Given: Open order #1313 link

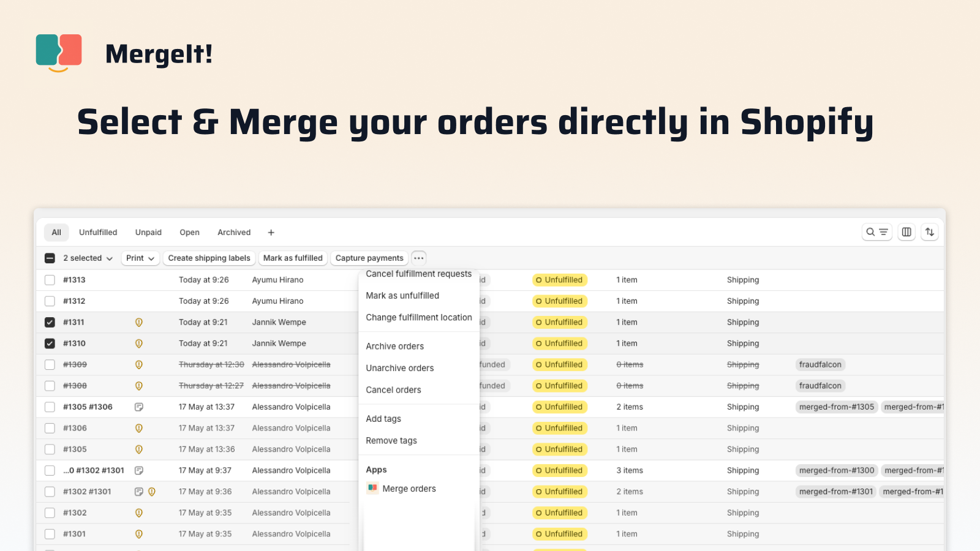Looking at the screenshot, I should click(74, 280).
